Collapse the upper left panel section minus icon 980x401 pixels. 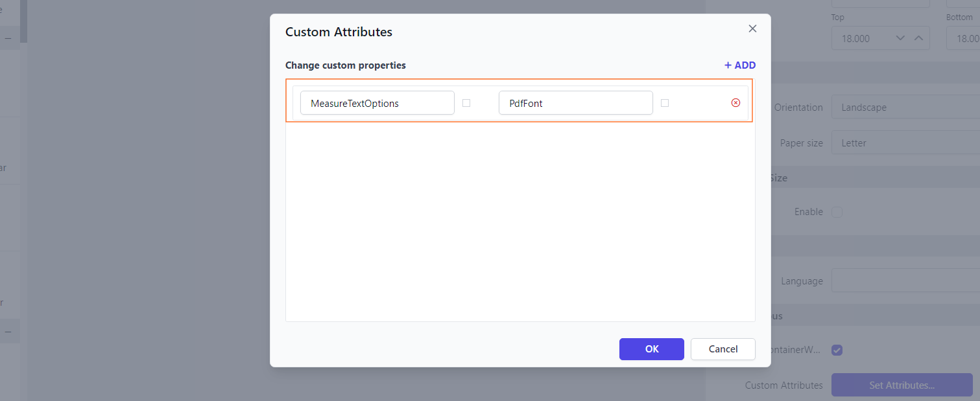pyautogui.click(x=8, y=38)
